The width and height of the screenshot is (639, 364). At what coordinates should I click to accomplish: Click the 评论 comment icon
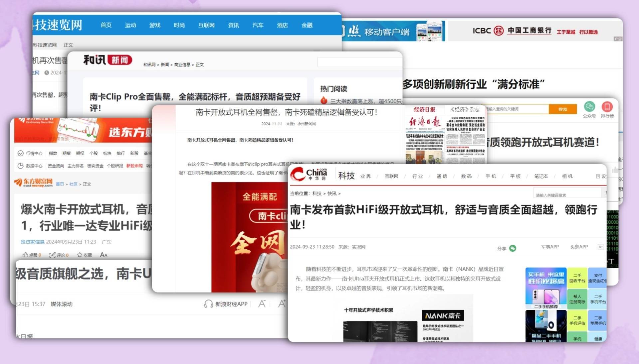52,255
